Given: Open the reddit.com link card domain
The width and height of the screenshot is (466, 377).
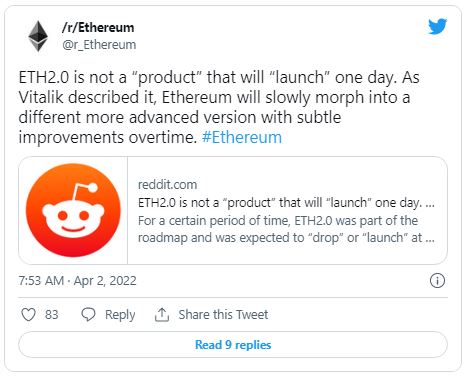Looking at the screenshot, I should (167, 185).
